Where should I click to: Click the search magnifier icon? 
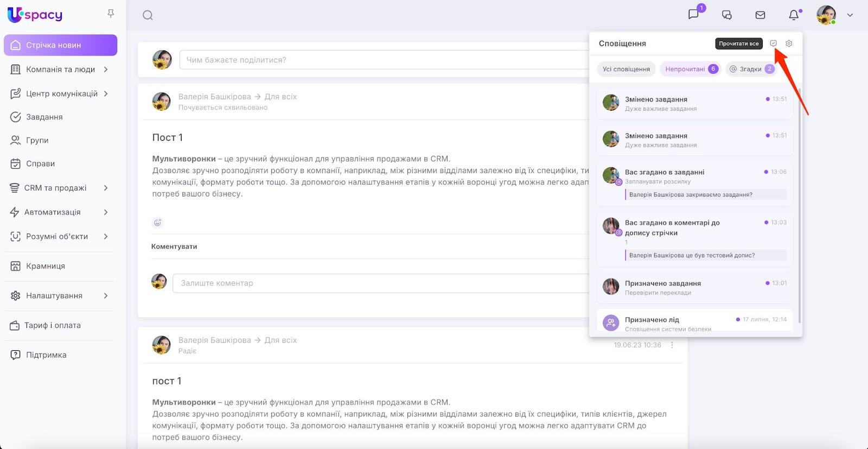148,15
